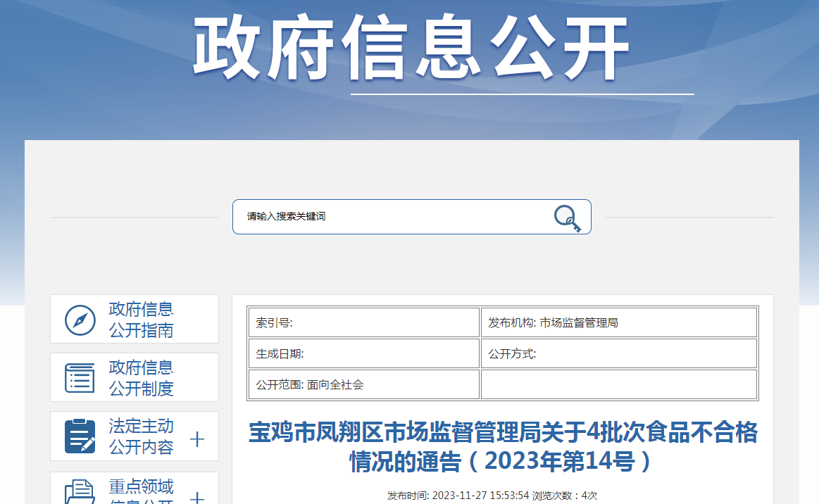Open the 政府信息公开制度 menu text
819x504 pixels.
(x=141, y=378)
